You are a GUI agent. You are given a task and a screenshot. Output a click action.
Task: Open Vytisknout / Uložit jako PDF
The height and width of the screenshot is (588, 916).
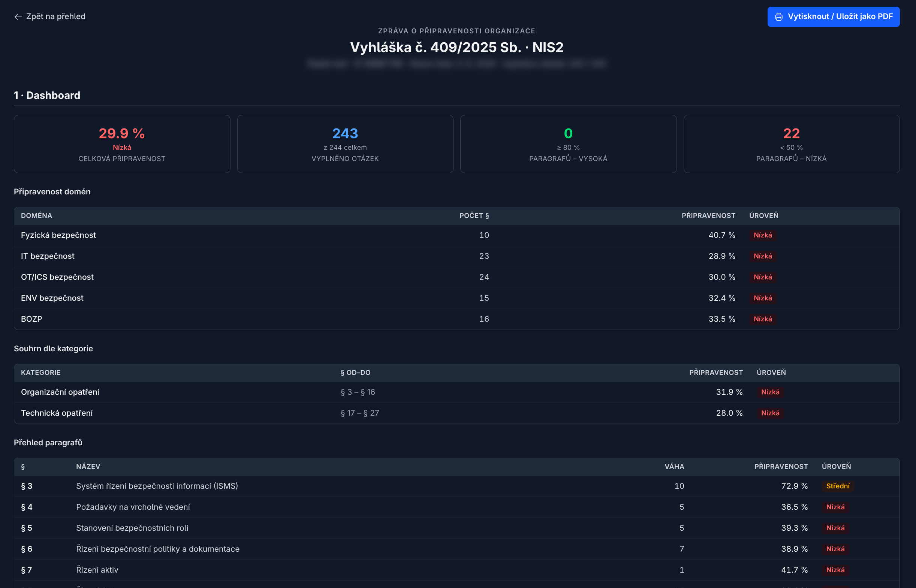click(833, 17)
